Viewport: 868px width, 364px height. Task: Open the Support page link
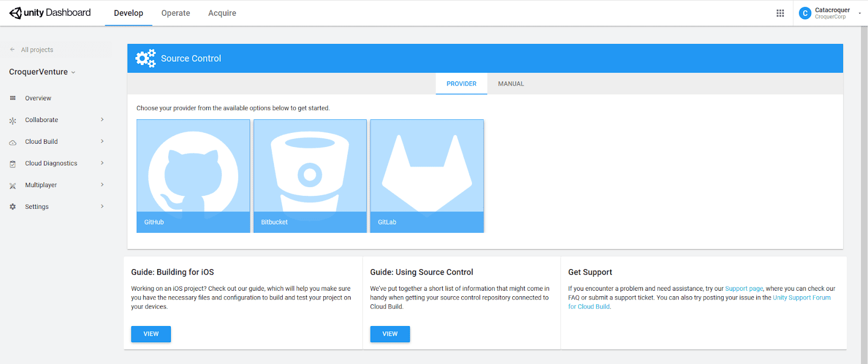click(x=744, y=289)
